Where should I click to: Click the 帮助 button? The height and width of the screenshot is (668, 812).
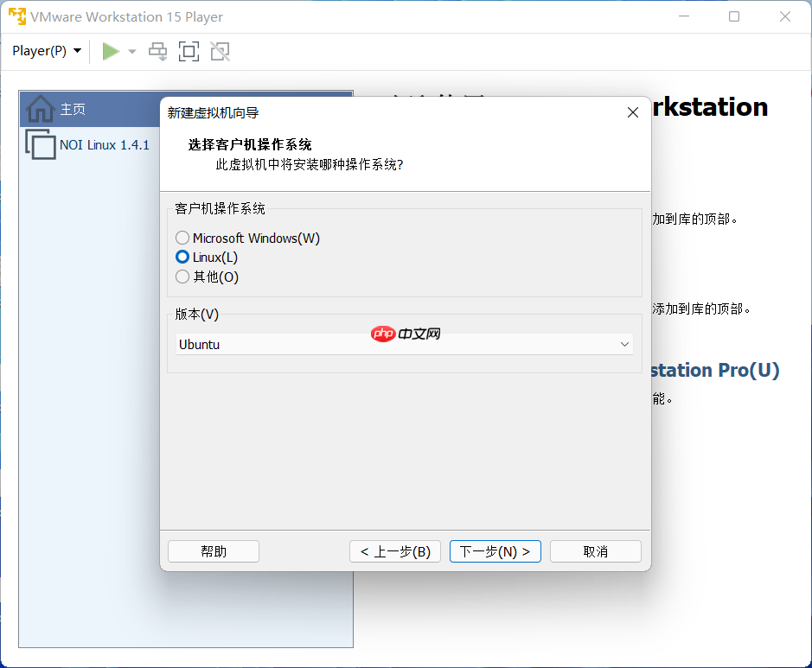point(213,550)
